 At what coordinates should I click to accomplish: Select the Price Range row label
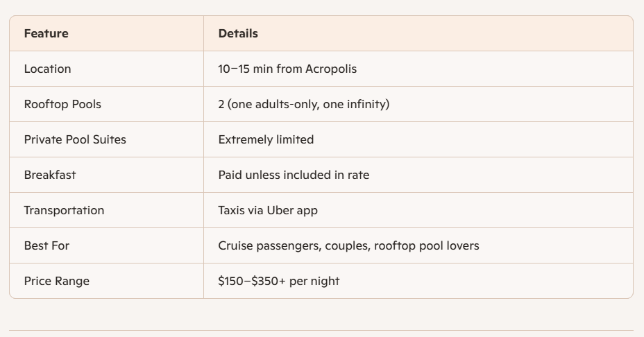click(56, 281)
